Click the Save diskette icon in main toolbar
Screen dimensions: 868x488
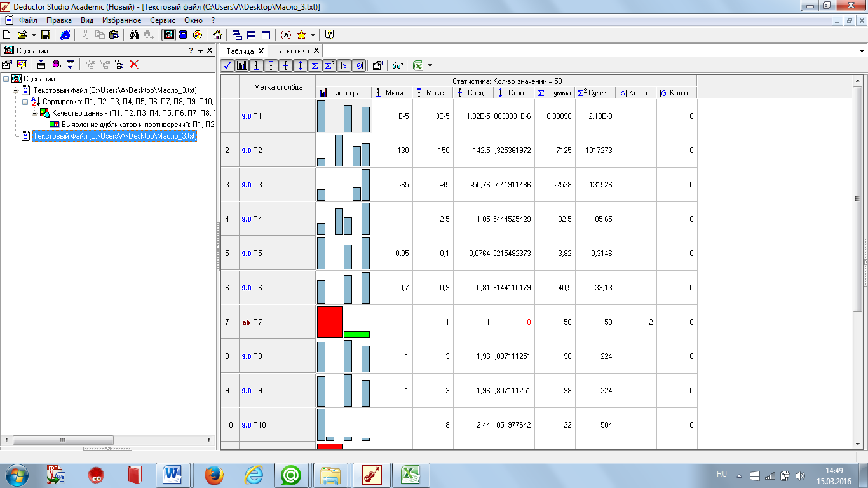pyautogui.click(x=46, y=35)
